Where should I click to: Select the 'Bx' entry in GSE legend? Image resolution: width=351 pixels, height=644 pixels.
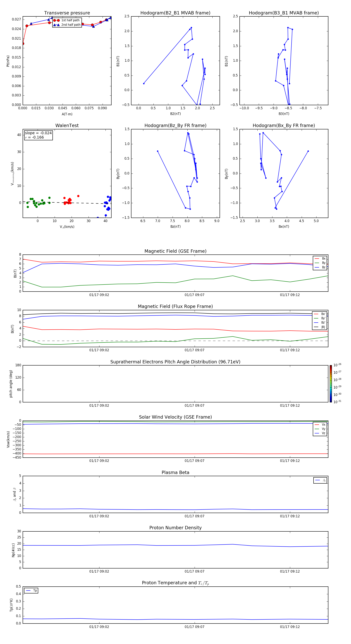pyautogui.click(x=320, y=259)
